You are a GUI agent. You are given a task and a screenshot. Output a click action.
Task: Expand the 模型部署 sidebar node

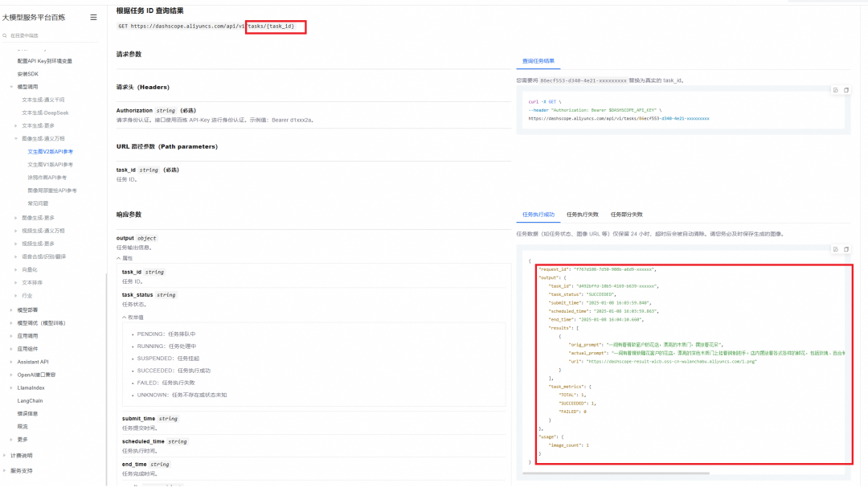click(x=11, y=310)
